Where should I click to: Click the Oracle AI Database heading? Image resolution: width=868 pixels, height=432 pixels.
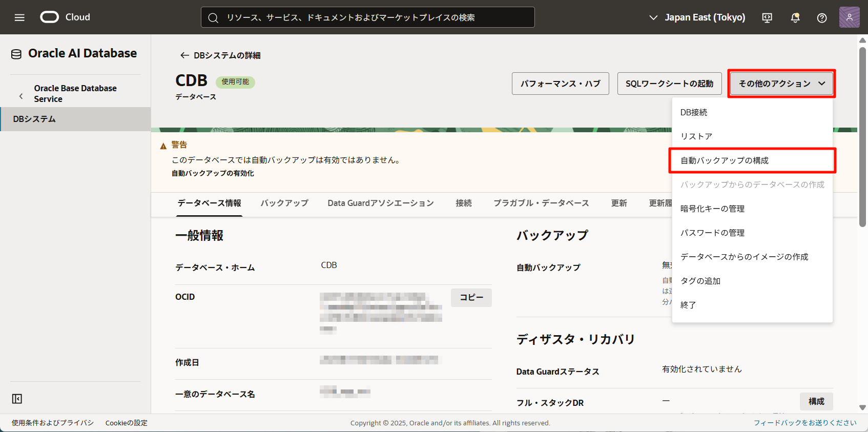(x=82, y=53)
